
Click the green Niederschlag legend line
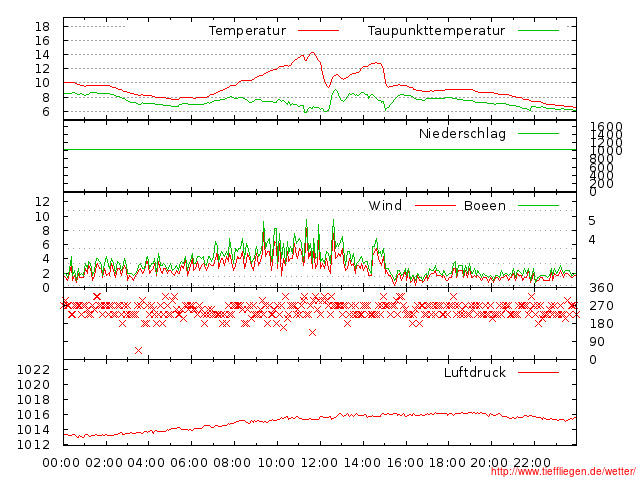coord(538,133)
